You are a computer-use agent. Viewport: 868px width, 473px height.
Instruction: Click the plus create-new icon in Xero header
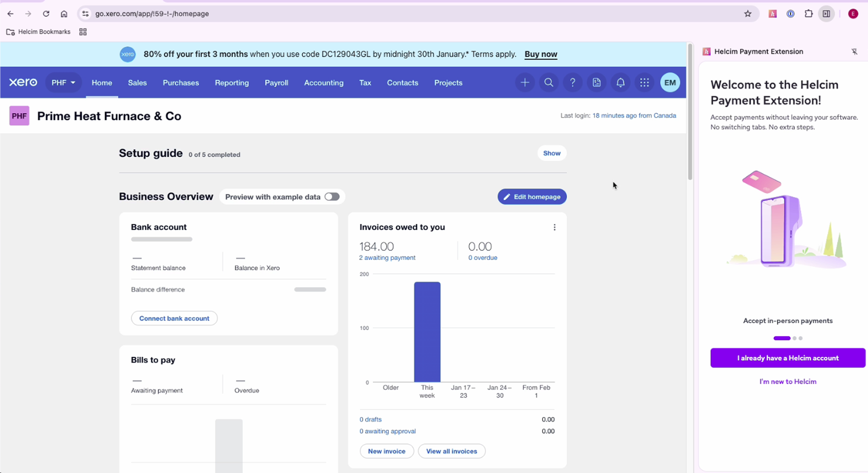pos(524,83)
